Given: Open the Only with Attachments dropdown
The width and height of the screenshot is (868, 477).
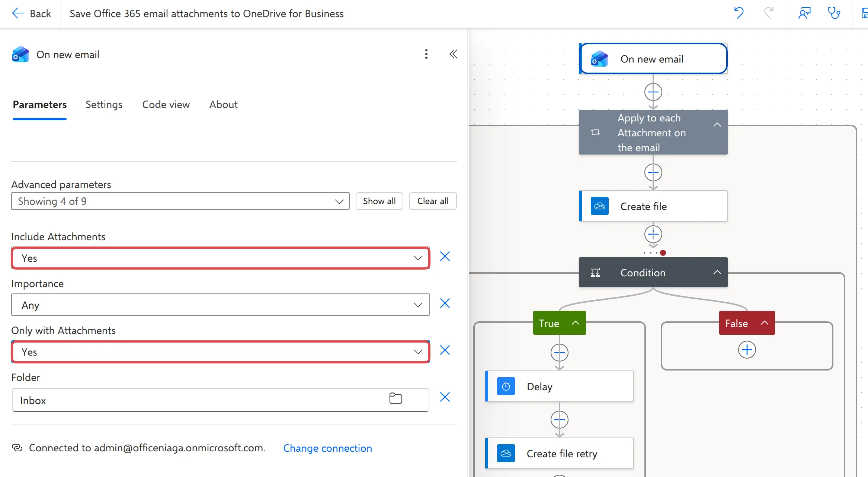Looking at the screenshot, I should [x=221, y=352].
